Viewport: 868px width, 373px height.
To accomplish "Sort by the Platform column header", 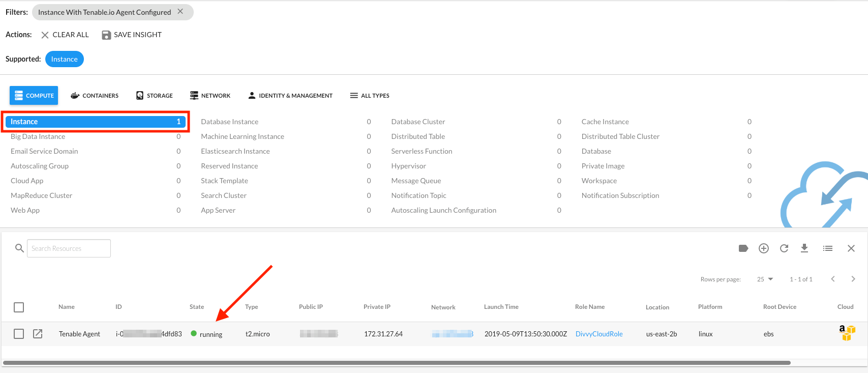I will (x=710, y=307).
